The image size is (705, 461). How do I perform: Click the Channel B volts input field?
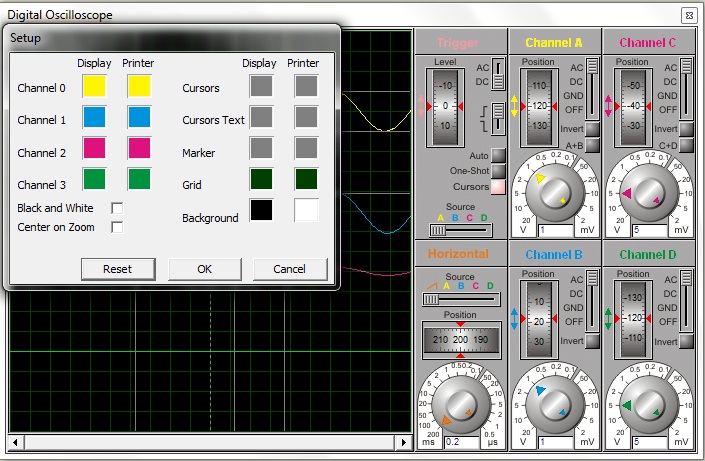(553, 442)
